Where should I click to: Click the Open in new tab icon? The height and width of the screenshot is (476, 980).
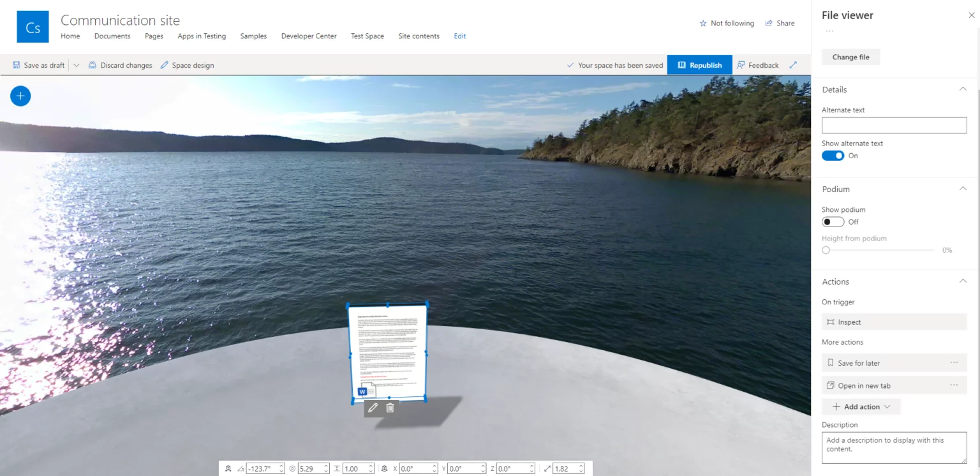click(831, 385)
